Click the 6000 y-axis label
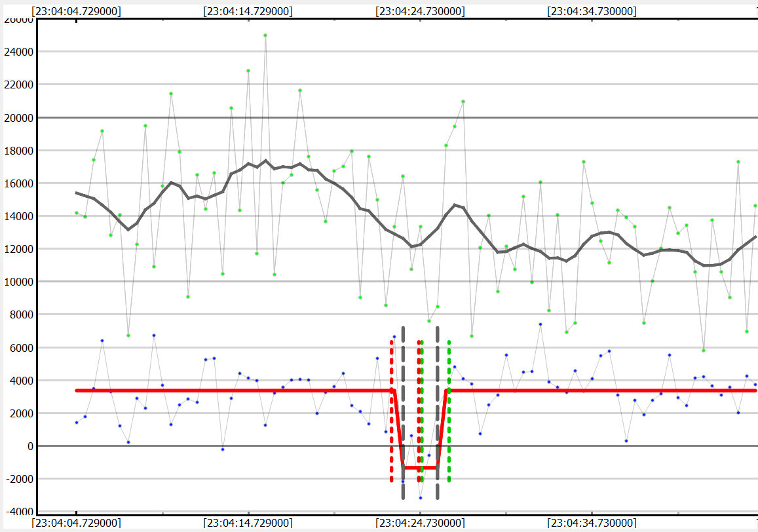 (21, 348)
